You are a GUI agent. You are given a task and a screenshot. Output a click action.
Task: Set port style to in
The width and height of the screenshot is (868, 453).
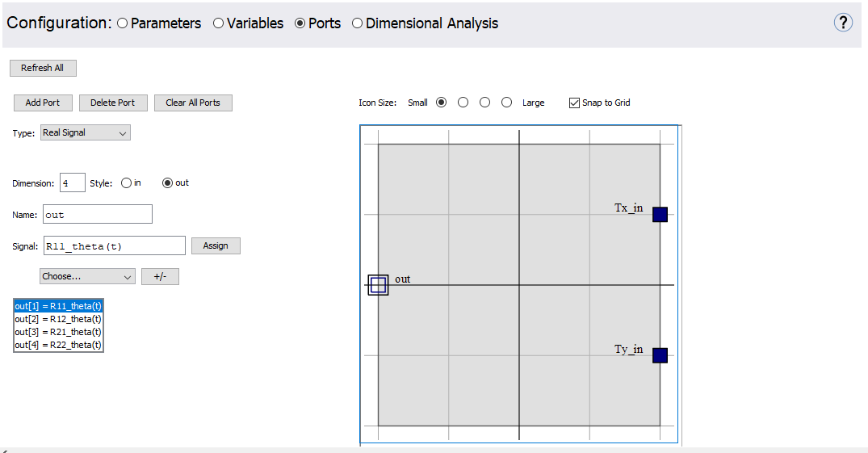126,183
